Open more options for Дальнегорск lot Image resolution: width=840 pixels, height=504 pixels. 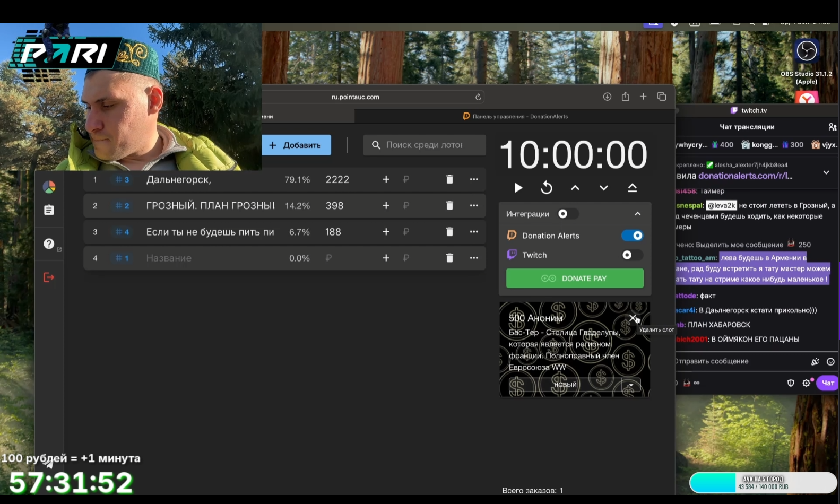474,179
